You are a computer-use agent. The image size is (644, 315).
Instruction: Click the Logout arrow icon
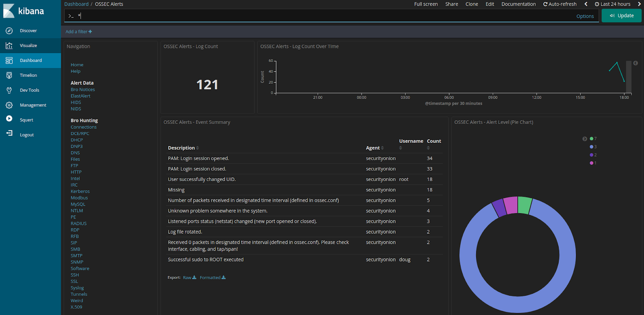[9, 133]
